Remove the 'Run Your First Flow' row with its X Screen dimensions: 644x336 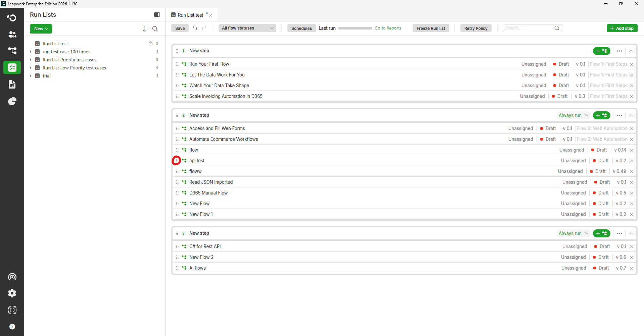tap(632, 64)
